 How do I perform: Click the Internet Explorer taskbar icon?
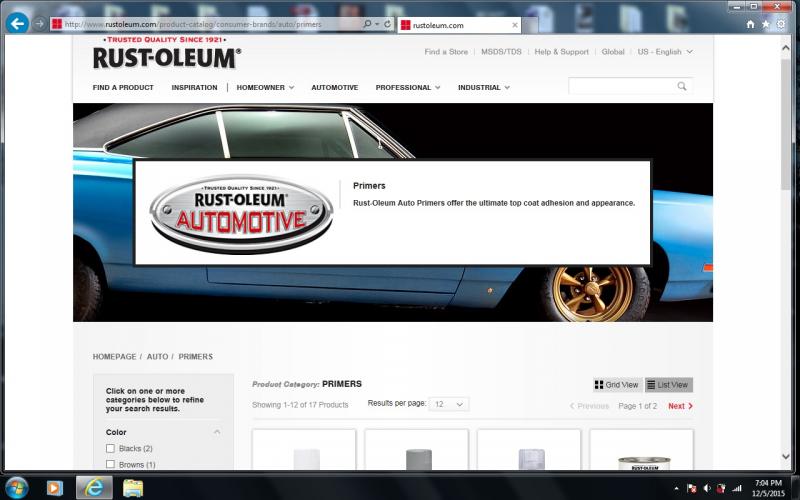coord(94,488)
